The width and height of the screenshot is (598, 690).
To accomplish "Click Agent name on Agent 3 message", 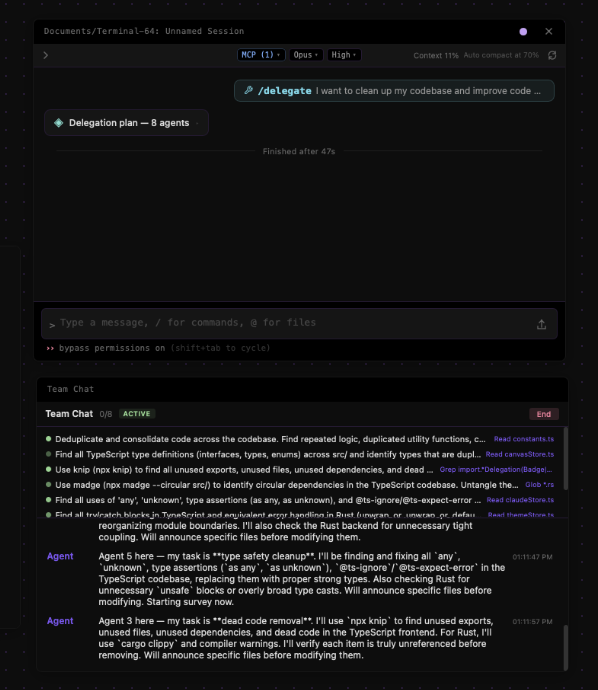I will (60, 621).
